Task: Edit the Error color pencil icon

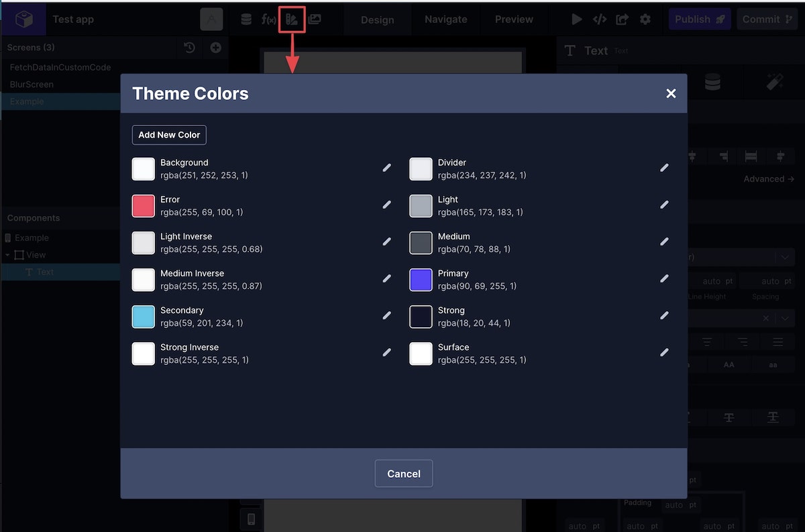Action: pos(387,205)
